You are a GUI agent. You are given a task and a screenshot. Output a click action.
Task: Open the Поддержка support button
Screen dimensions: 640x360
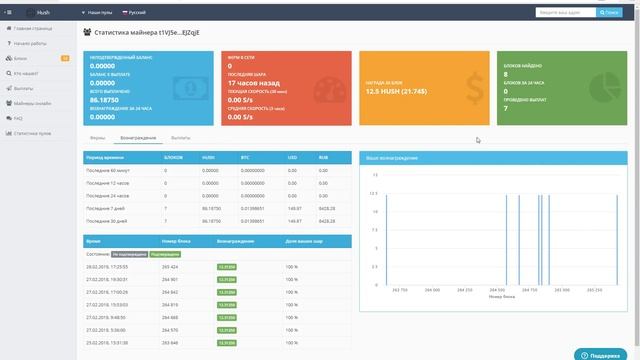coord(600,355)
